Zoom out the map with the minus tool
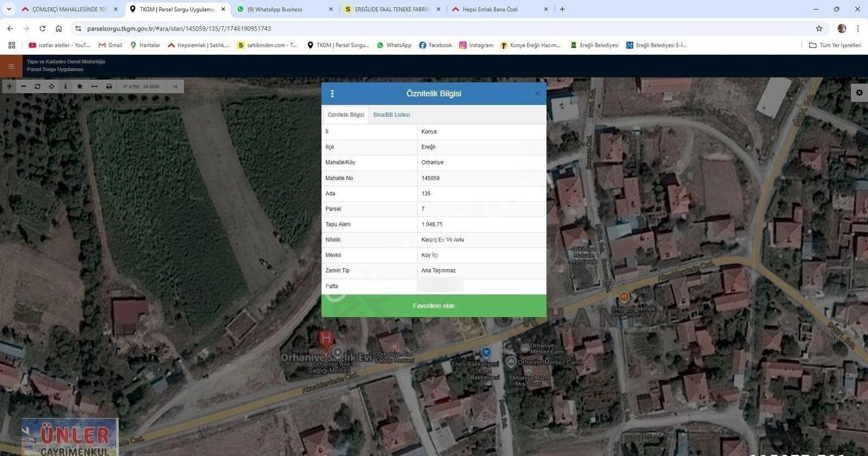This screenshot has width=868, height=456. coord(23,86)
